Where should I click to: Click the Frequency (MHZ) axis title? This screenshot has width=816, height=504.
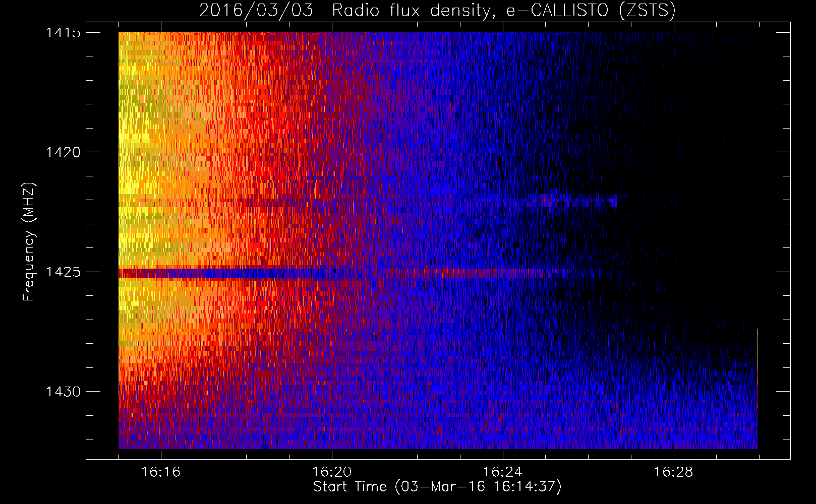point(29,242)
